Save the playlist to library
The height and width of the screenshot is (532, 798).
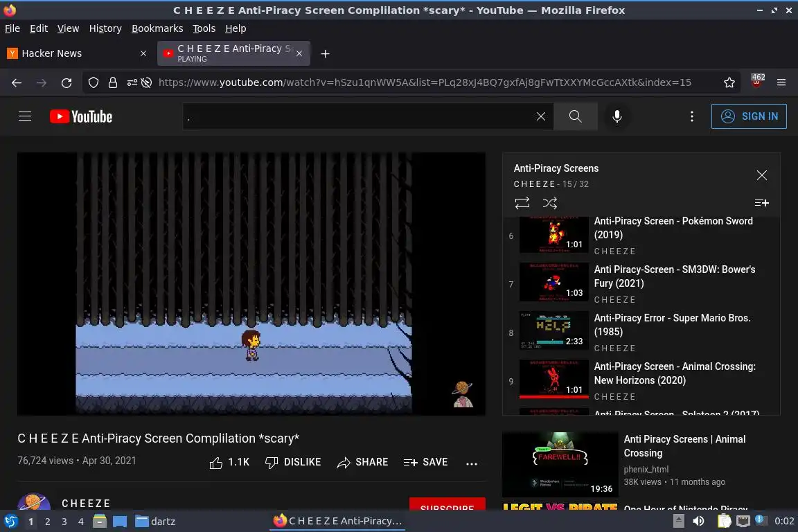click(761, 203)
